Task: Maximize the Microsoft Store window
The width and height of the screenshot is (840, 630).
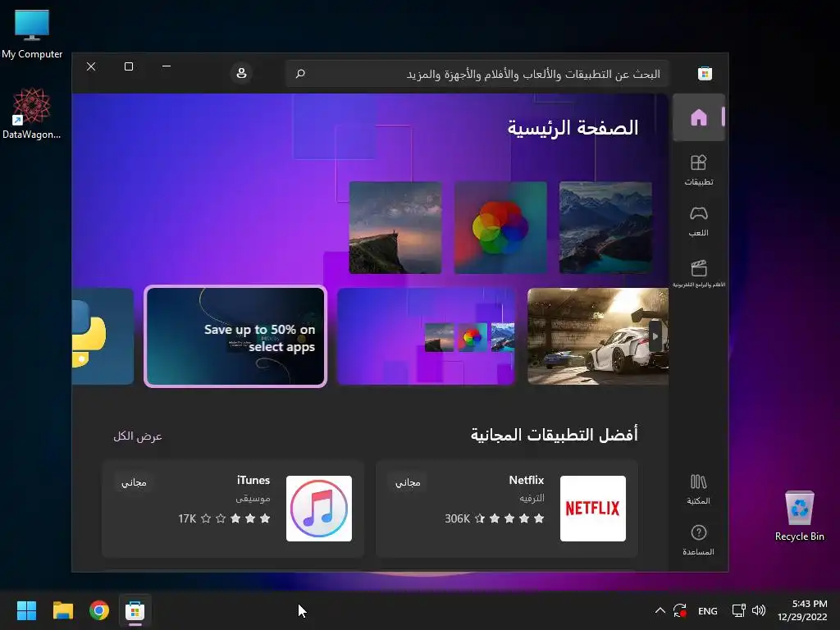Action: [x=129, y=66]
